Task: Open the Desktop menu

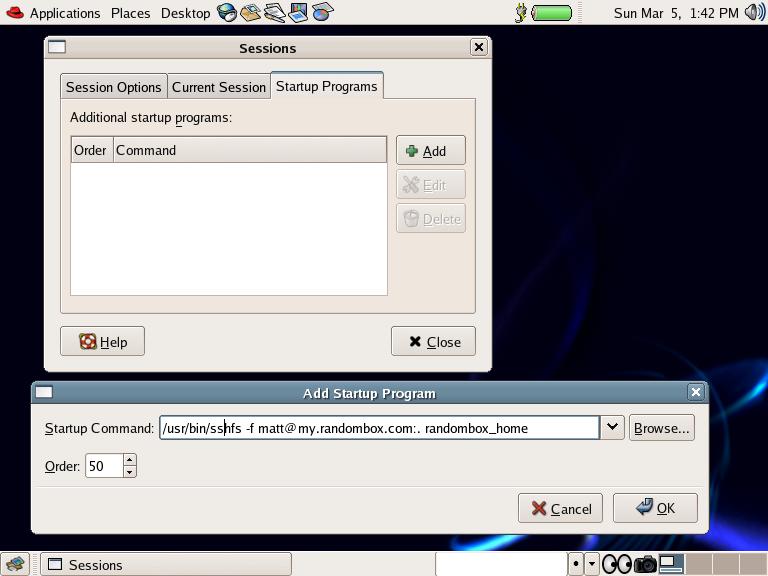Action: (185, 13)
